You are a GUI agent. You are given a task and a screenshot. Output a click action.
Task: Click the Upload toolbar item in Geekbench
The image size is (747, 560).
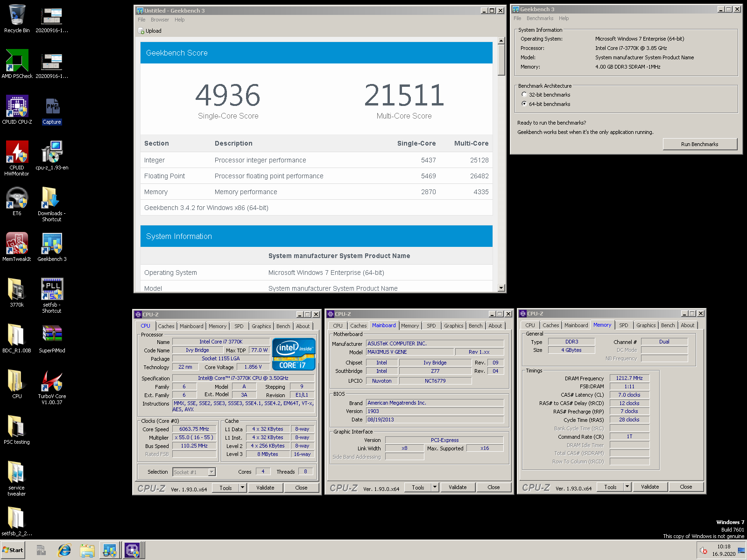coord(150,31)
